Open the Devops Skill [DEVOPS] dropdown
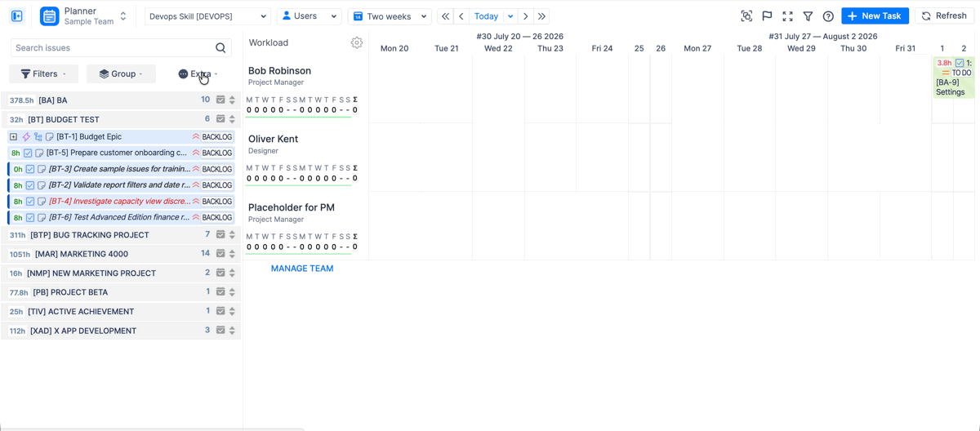Image resolution: width=980 pixels, height=431 pixels. [207, 16]
